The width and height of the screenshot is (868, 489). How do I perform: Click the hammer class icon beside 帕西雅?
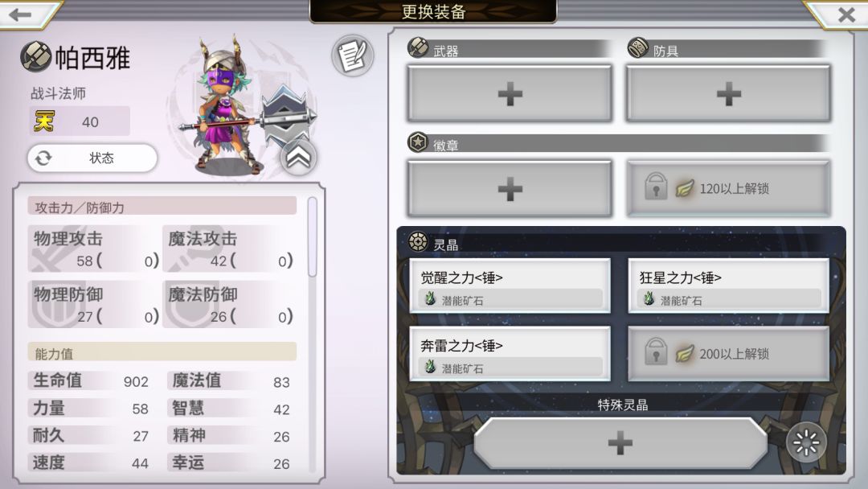36,56
